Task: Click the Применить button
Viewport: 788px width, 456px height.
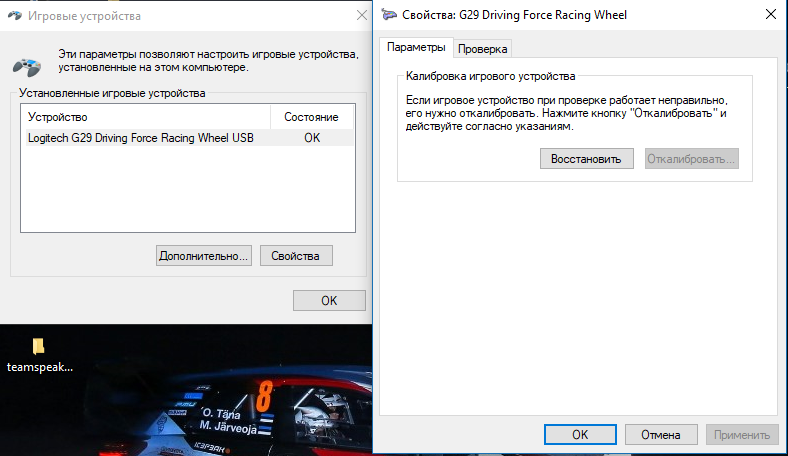Action: point(741,435)
